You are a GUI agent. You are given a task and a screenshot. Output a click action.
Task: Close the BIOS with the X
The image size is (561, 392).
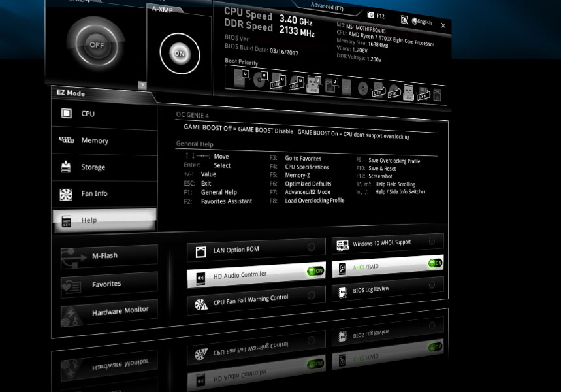click(443, 25)
